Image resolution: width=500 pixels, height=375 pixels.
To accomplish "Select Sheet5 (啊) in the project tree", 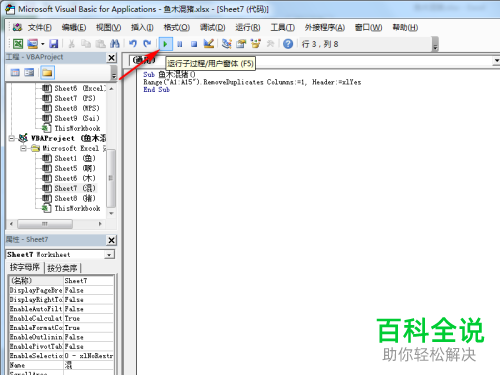I will [69, 168].
